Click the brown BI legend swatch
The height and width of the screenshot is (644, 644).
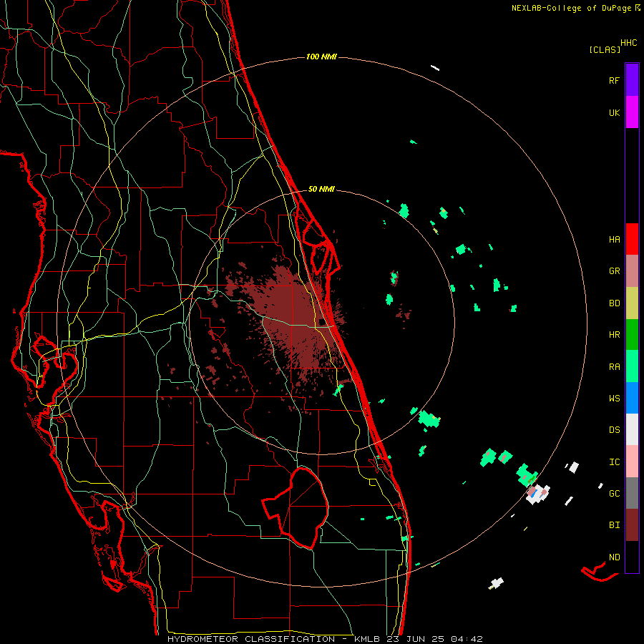pyautogui.click(x=632, y=525)
